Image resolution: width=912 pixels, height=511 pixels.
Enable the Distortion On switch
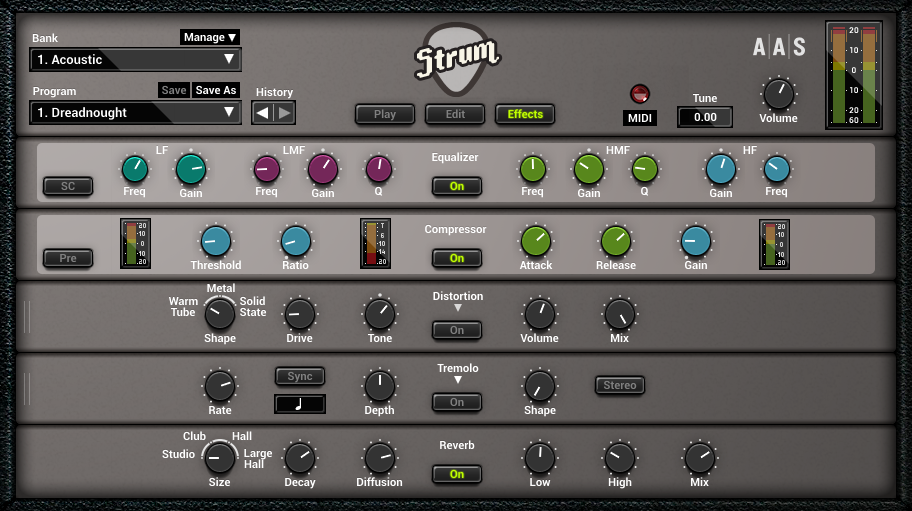click(x=457, y=330)
